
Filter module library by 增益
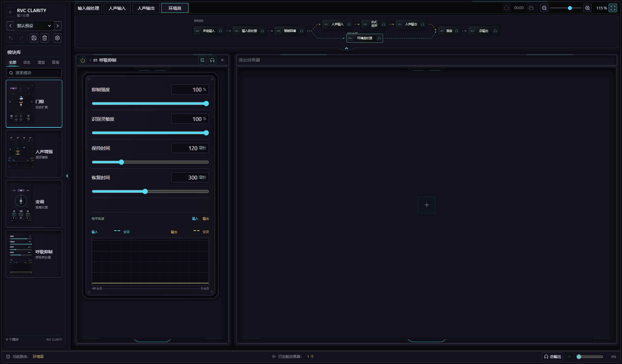tap(41, 62)
